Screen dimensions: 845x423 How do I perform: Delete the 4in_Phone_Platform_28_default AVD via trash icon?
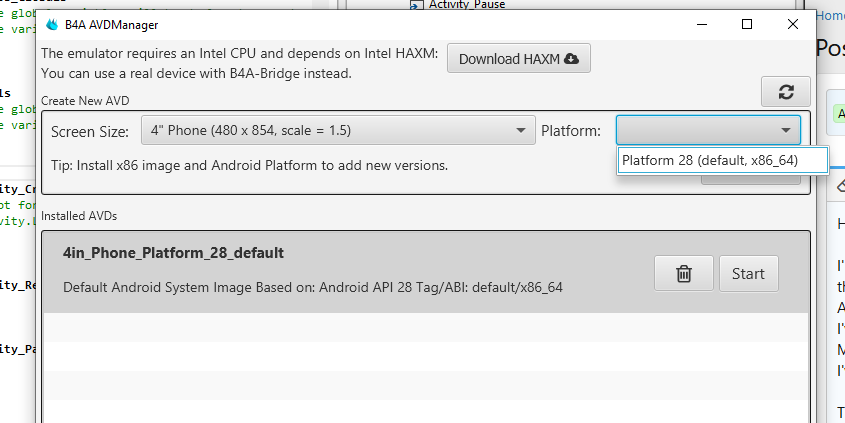pos(684,273)
